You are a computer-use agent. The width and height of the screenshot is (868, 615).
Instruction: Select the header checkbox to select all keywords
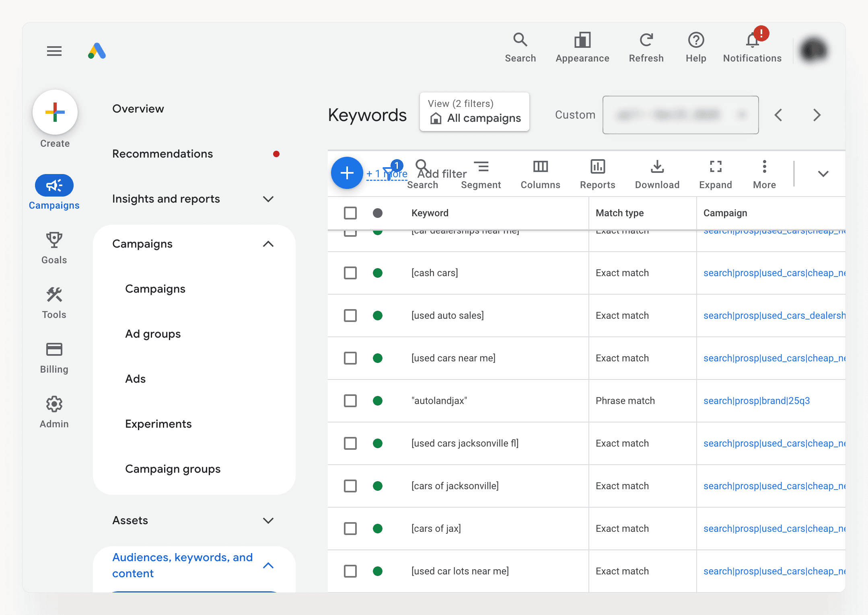(x=350, y=213)
